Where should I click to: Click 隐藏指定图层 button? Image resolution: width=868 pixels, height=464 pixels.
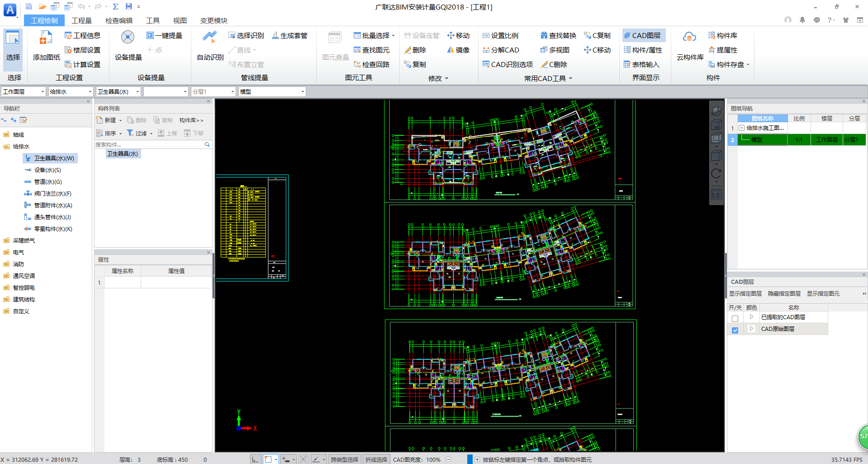784,293
